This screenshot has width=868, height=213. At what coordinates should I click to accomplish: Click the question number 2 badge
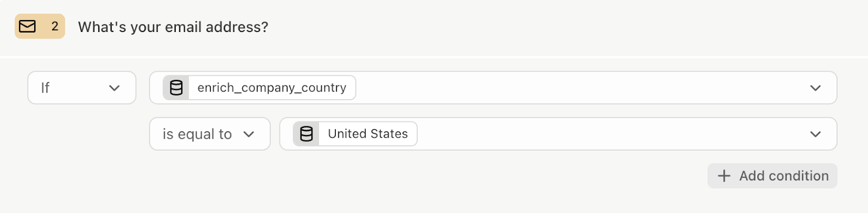[40, 27]
